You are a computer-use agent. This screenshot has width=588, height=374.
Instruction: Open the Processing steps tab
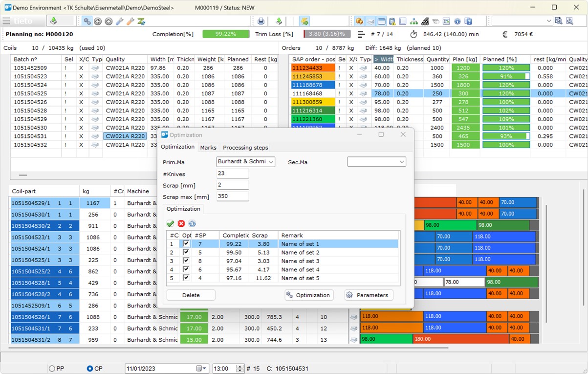(245, 148)
